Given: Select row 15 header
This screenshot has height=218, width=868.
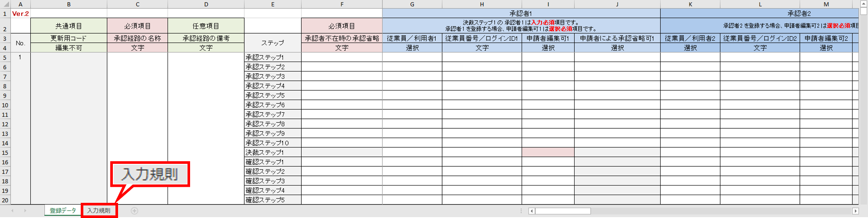Looking at the screenshot, I should pos(5,152).
